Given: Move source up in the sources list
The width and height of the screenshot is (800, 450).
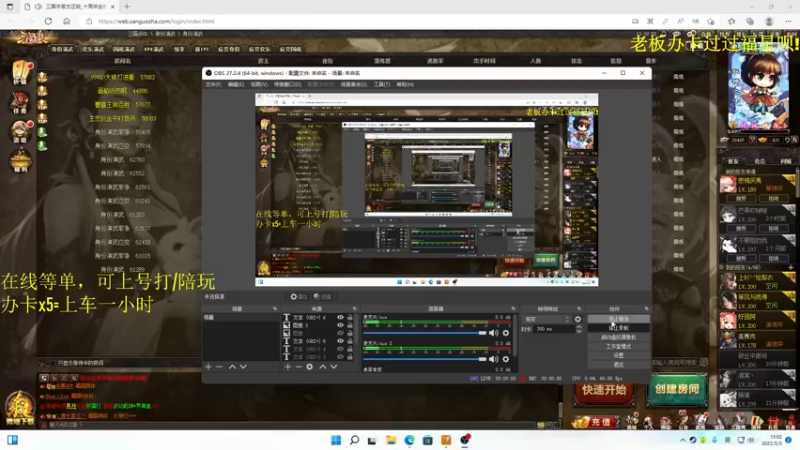Looking at the screenshot, I should click(x=322, y=367).
